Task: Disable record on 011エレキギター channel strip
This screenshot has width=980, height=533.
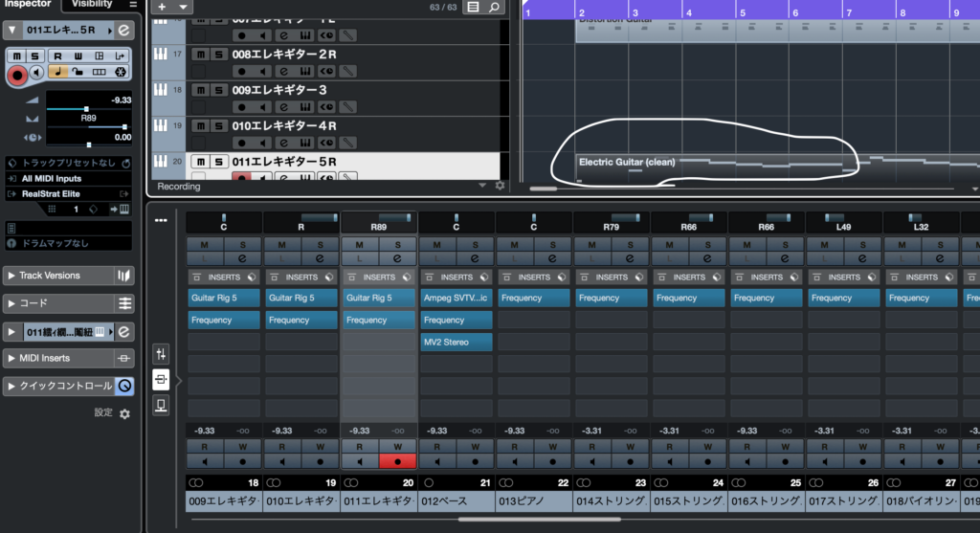Action: point(398,461)
